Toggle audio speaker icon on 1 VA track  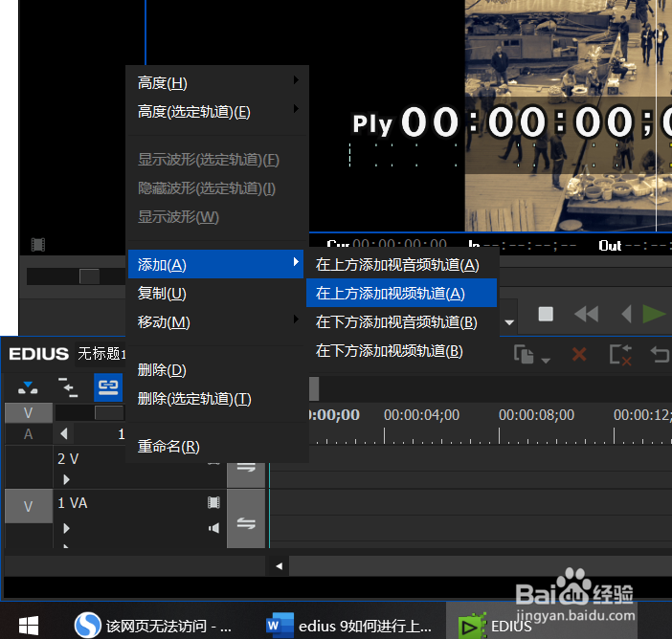click(x=213, y=528)
